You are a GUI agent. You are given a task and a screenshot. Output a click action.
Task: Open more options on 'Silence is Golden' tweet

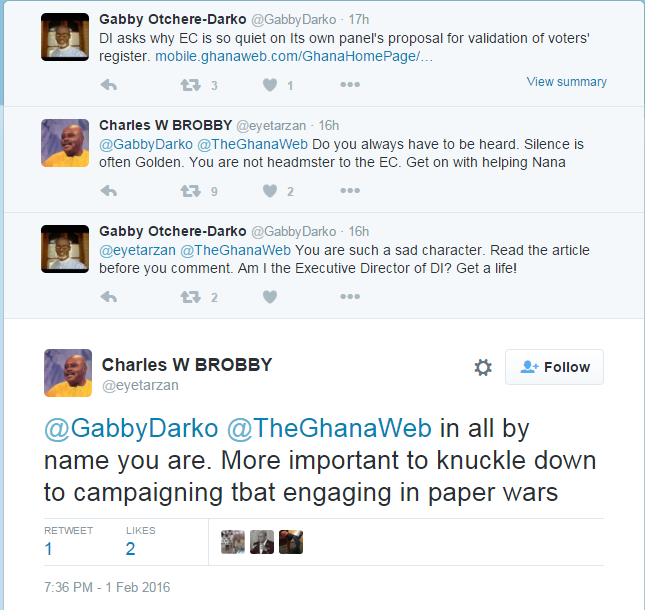click(x=349, y=191)
